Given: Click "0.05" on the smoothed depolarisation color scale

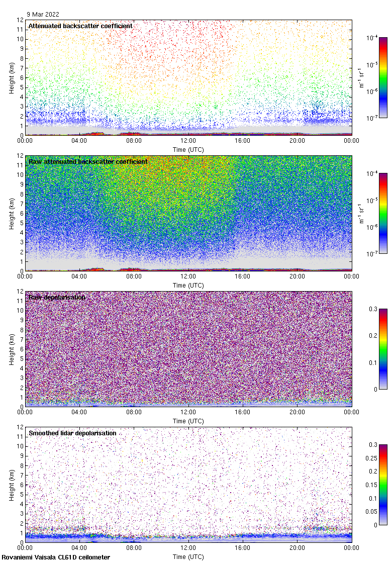Looking at the screenshot, I should point(371,512).
